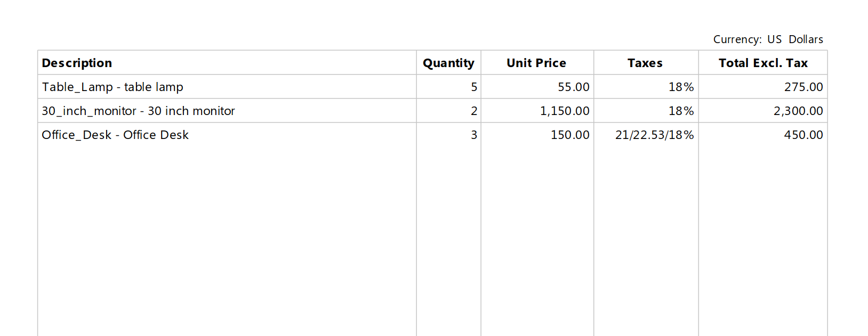Screen dimensions: 868x336
Task: Select the Description column header
Action: pyautogui.click(x=77, y=63)
